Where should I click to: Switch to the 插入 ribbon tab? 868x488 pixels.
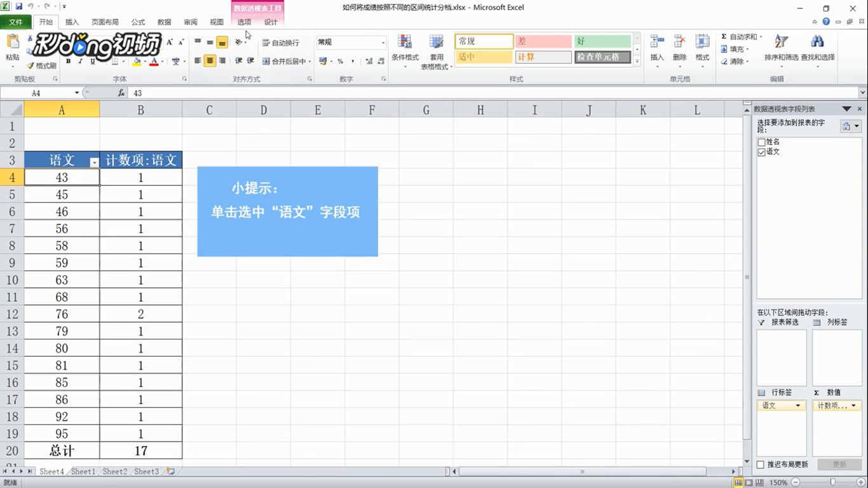pyautogui.click(x=72, y=22)
